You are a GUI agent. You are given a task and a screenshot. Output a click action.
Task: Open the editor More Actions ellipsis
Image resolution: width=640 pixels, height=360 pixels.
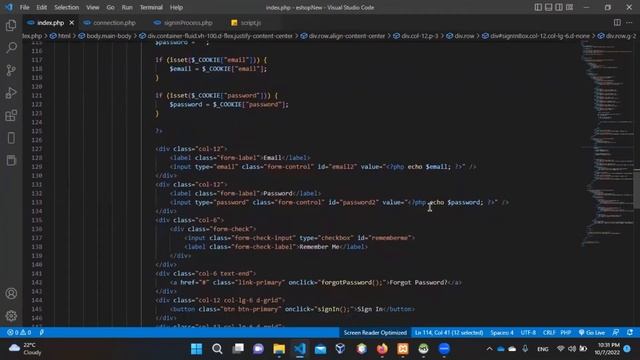tap(629, 22)
